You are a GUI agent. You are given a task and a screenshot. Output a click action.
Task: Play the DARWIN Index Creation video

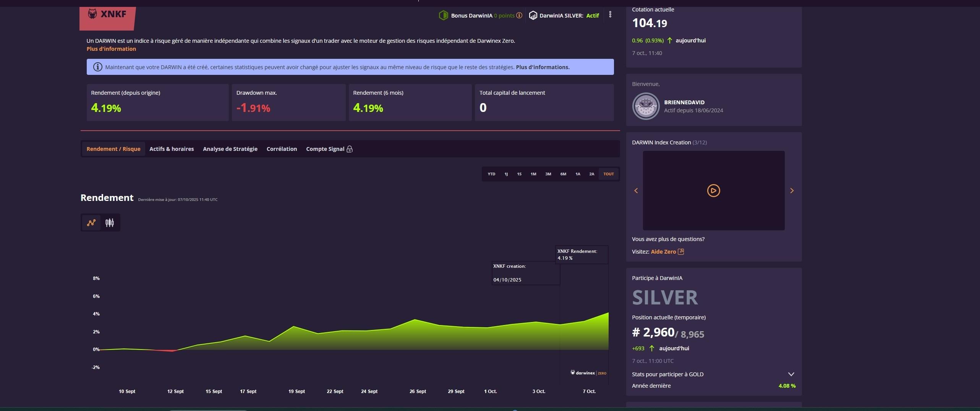713,191
